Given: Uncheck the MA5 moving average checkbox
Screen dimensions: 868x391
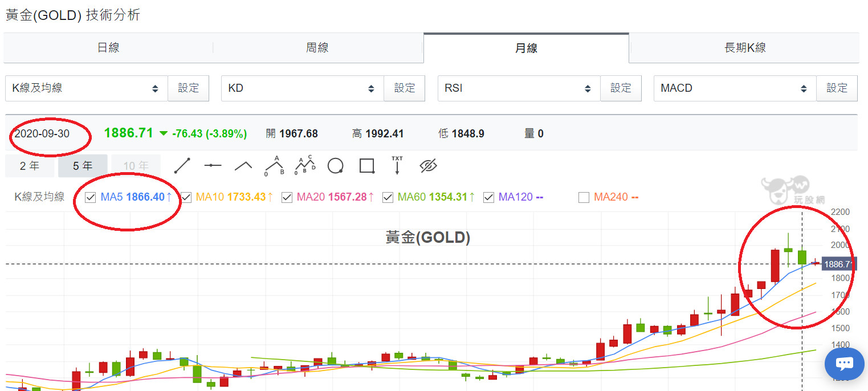Looking at the screenshot, I should 90,197.
